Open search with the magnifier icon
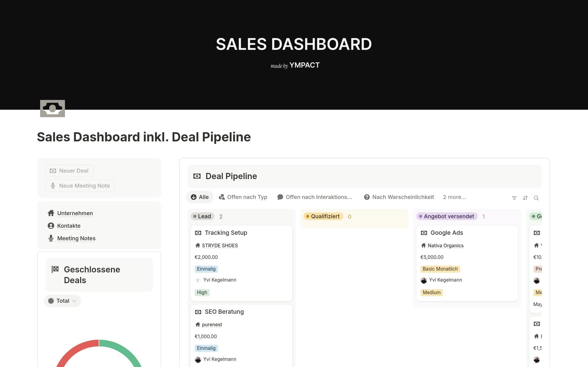Screen dimensions: 588x367 536,198
